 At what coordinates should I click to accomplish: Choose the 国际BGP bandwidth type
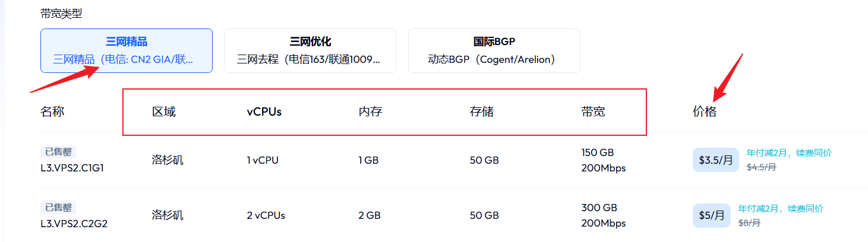pos(494,50)
